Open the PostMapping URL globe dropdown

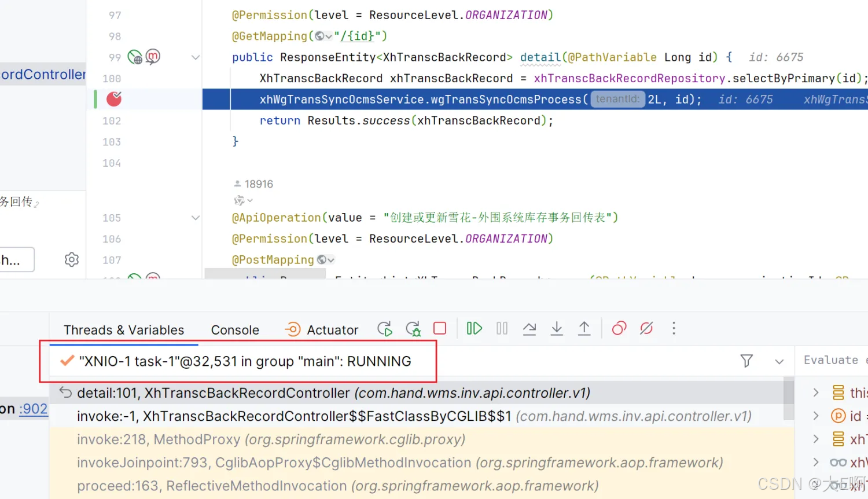pos(326,260)
